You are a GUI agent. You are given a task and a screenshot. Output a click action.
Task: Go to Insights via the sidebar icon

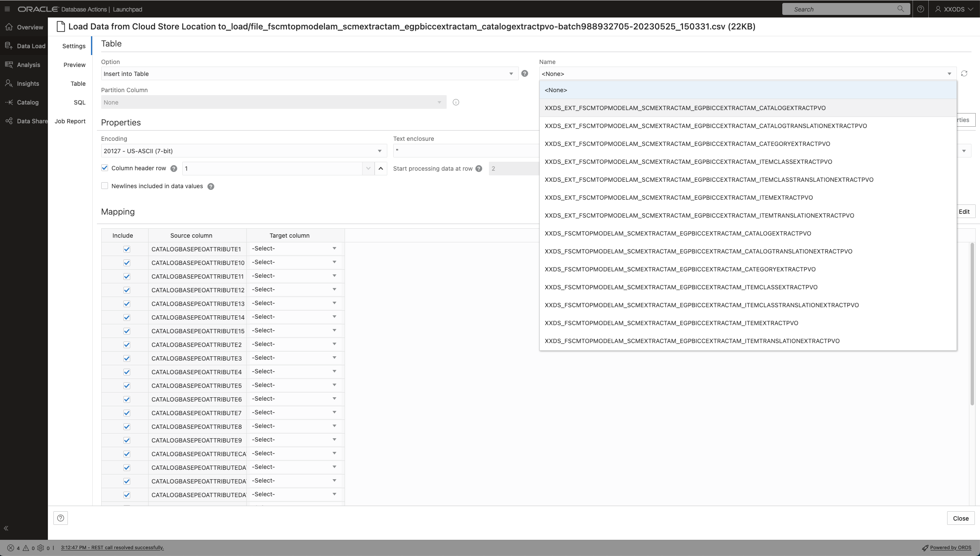tap(27, 83)
